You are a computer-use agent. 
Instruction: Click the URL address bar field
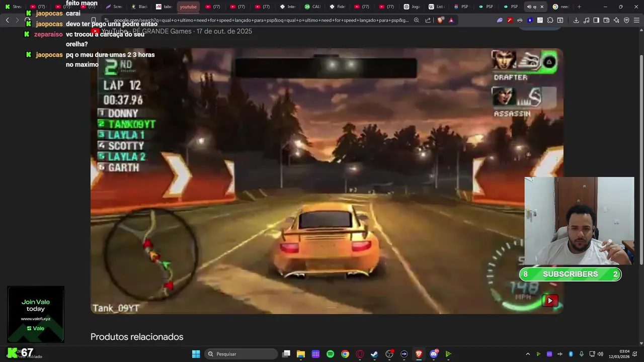(261, 20)
